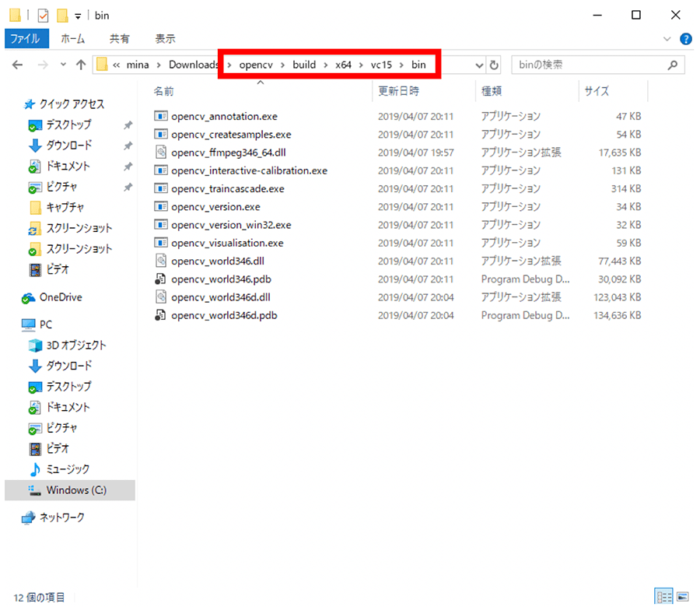
Task: Select the opencv_annotation.exe file icon
Action: [x=161, y=116]
